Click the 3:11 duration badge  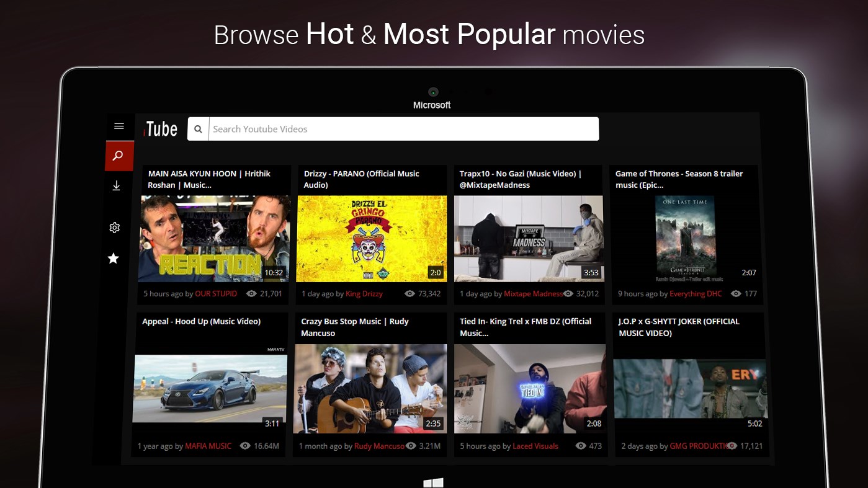[272, 424]
